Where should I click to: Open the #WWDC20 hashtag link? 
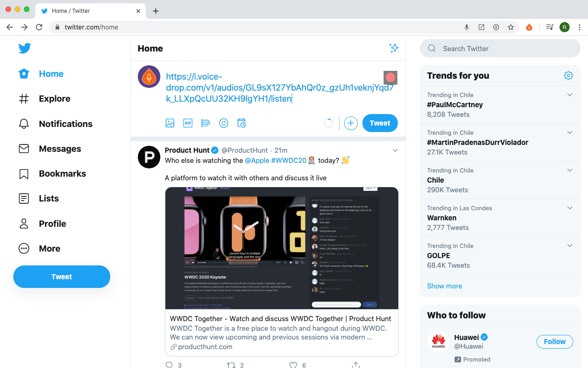288,160
